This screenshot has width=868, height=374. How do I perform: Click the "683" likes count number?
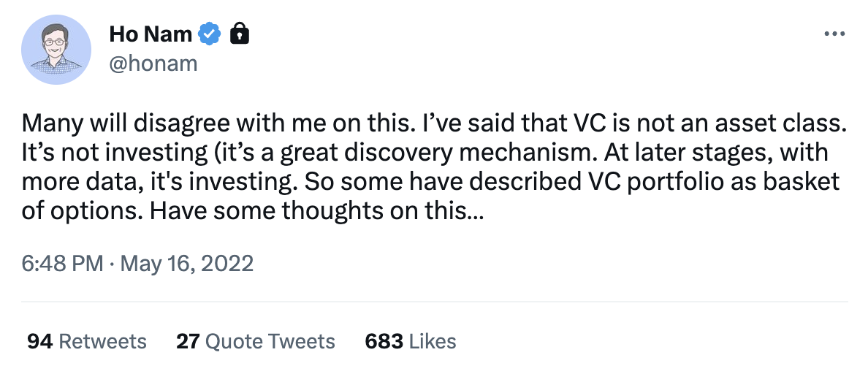[384, 341]
